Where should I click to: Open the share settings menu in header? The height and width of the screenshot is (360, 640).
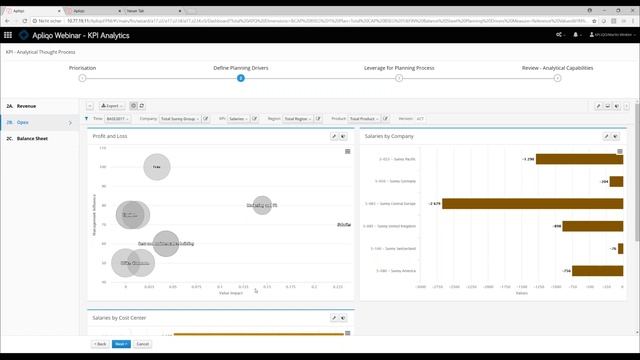(x=560, y=35)
